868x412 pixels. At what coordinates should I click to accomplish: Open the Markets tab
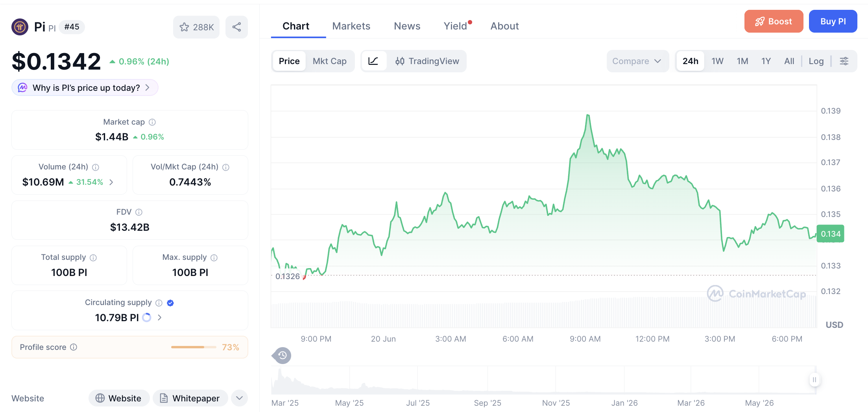351,26
